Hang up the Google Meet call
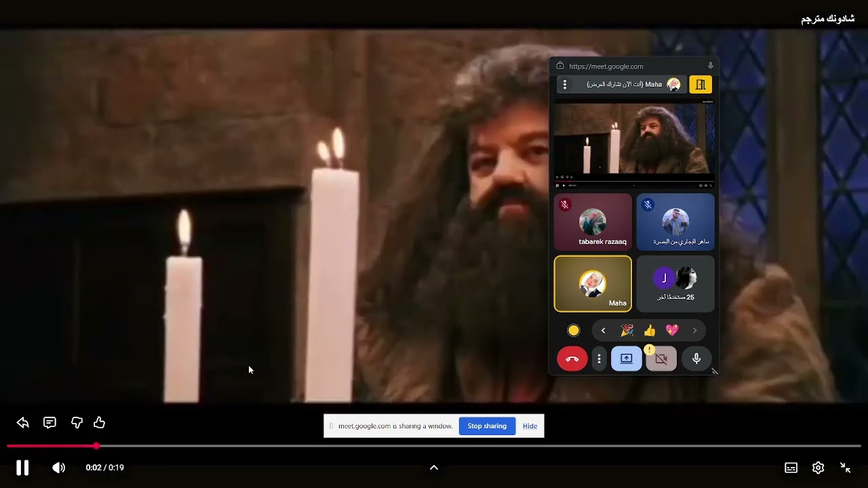Screen dimensions: 868x488 pos(572,359)
